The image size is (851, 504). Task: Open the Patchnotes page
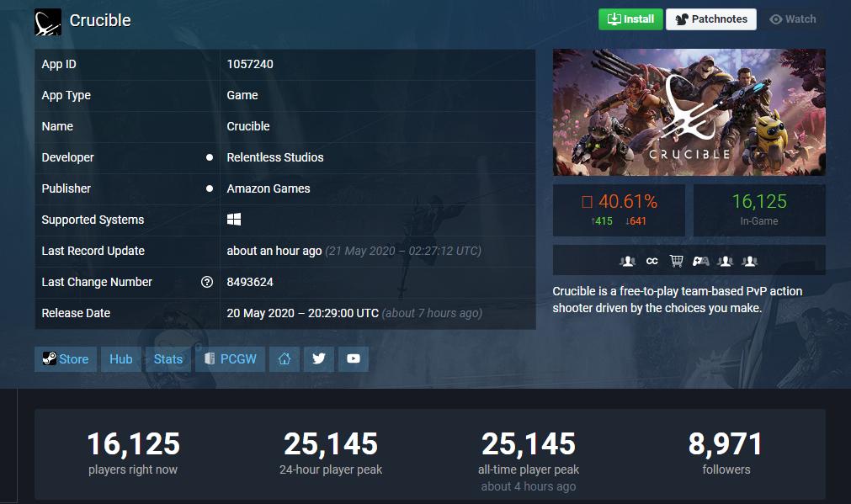(x=710, y=19)
